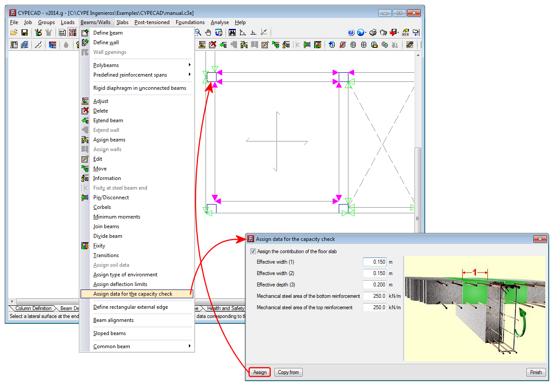Viewport: 557px width, 392px height.
Task: Choose Define beam from the menu
Action: pyautogui.click(x=108, y=33)
